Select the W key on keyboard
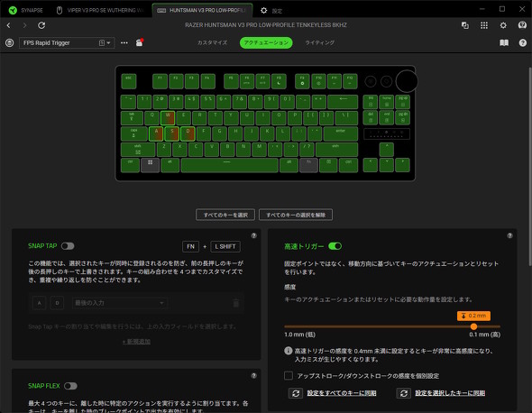Screen dimensions: 532x413 click(168, 118)
